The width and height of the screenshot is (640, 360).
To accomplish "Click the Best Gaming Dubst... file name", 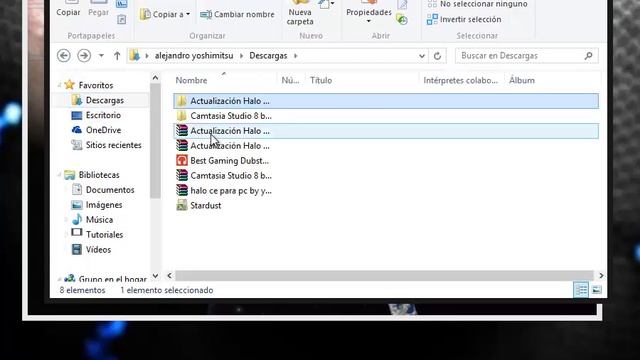I will coord(229,161).
